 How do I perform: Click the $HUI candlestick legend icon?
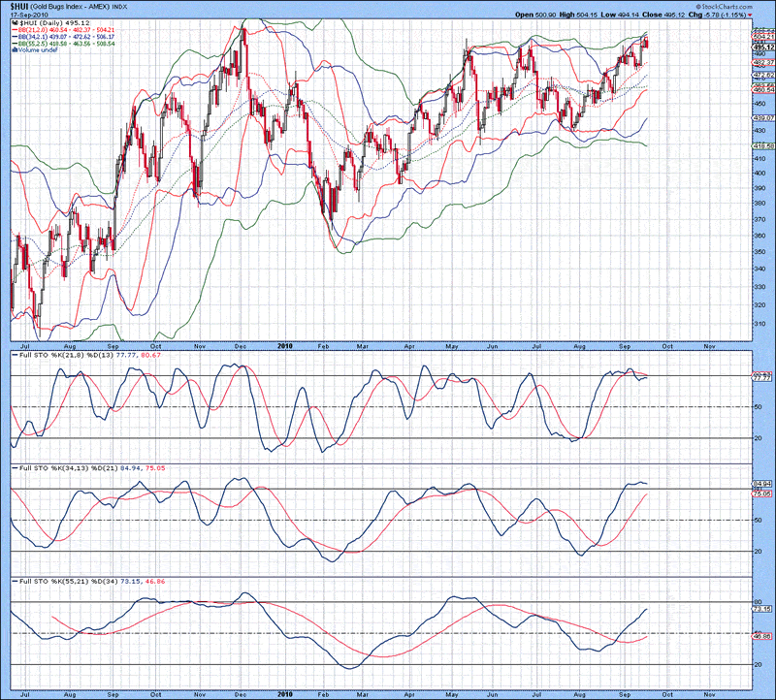(15, 24)
